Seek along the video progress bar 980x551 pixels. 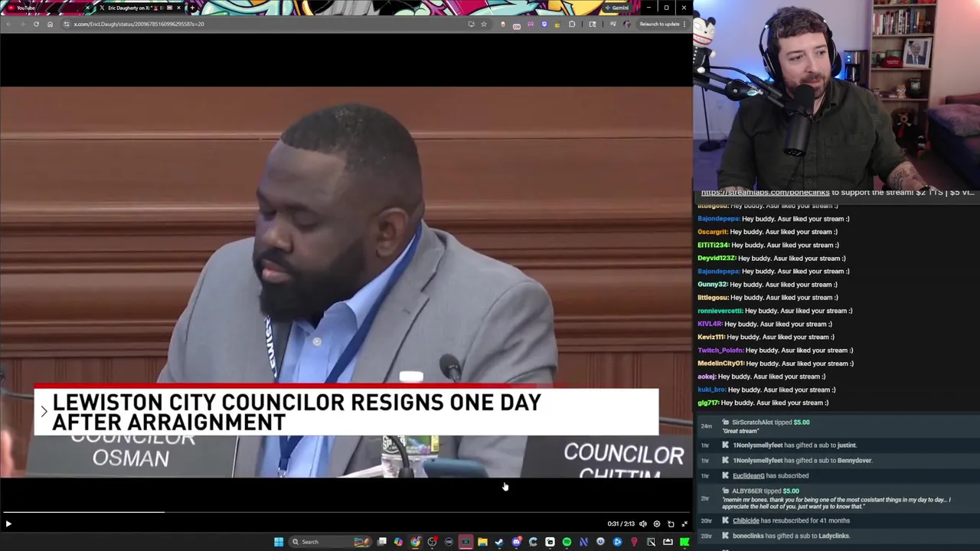tap(346, 512)
